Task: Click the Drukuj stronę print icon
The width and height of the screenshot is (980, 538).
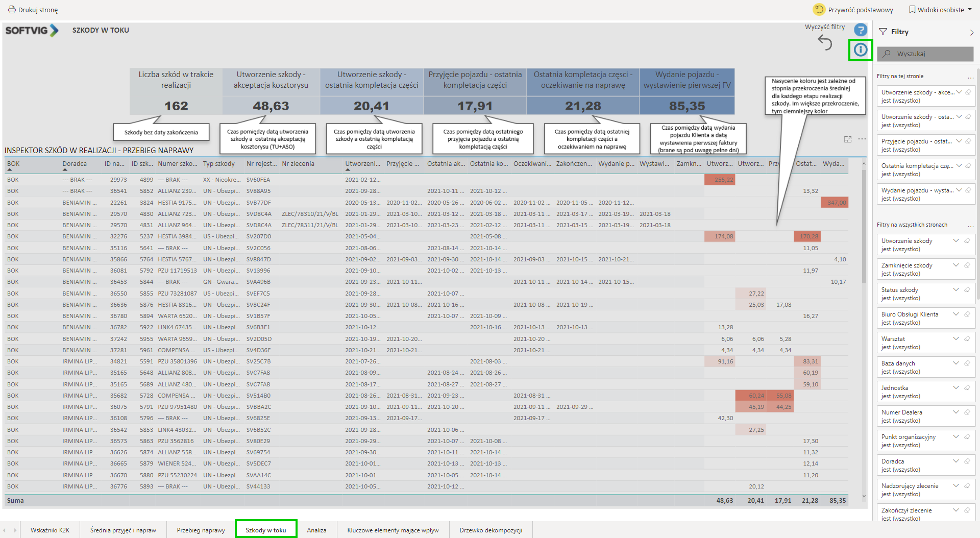Action: 11,10
